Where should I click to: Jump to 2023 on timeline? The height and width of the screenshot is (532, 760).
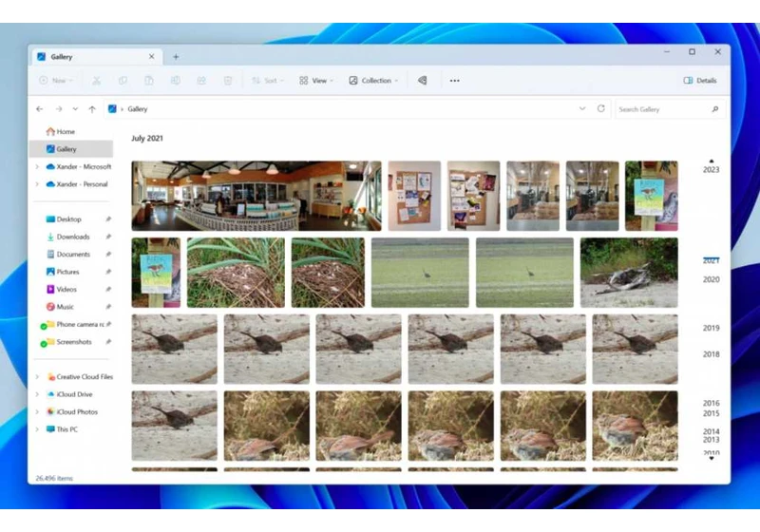pos(711,170)
